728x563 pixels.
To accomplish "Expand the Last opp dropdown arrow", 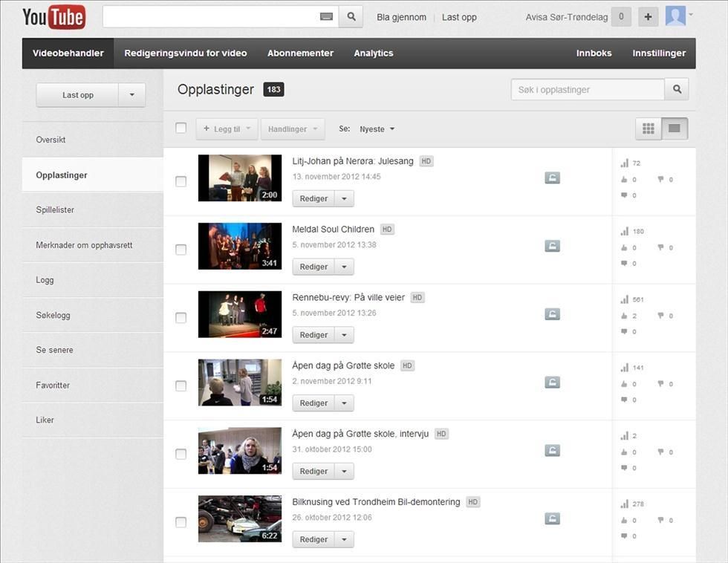I will click(131, 94).
